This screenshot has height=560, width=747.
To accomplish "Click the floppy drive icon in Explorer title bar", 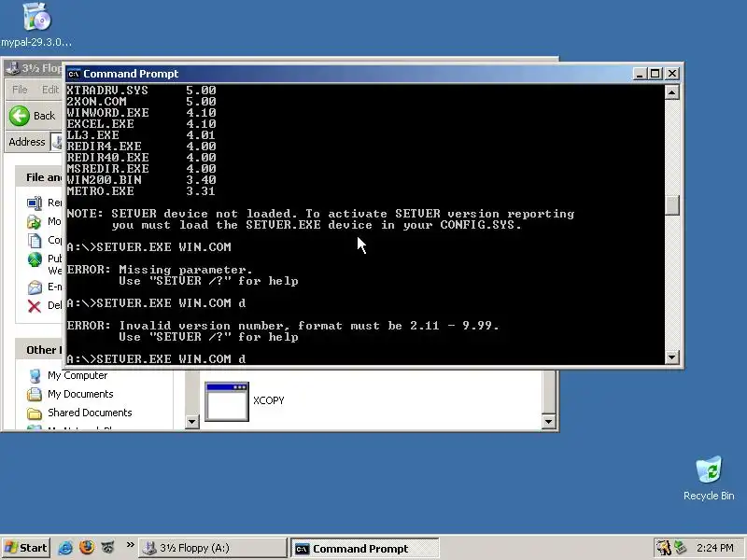I will (x=12, y=68).
